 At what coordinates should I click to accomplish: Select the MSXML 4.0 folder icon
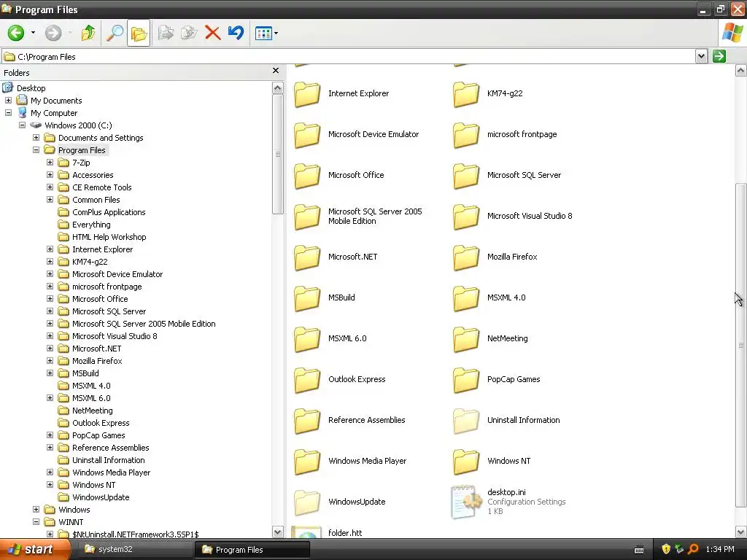click(466, 298)
